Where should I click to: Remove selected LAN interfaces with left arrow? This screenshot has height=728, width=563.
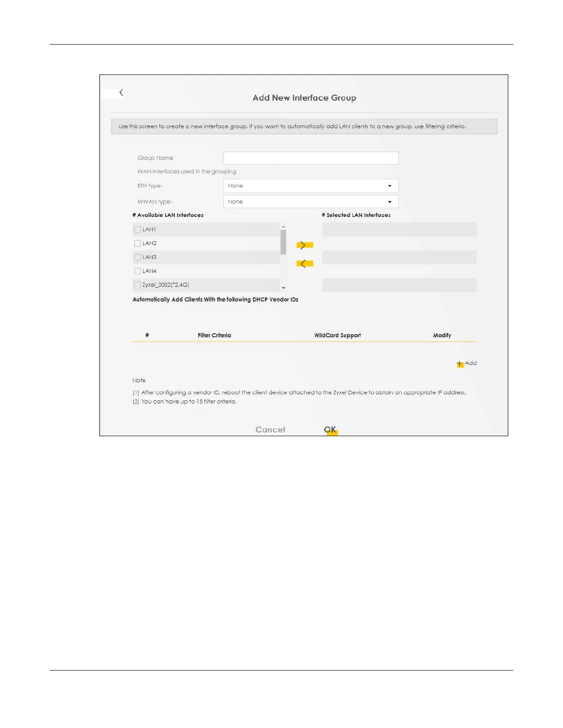coord(304,263)
